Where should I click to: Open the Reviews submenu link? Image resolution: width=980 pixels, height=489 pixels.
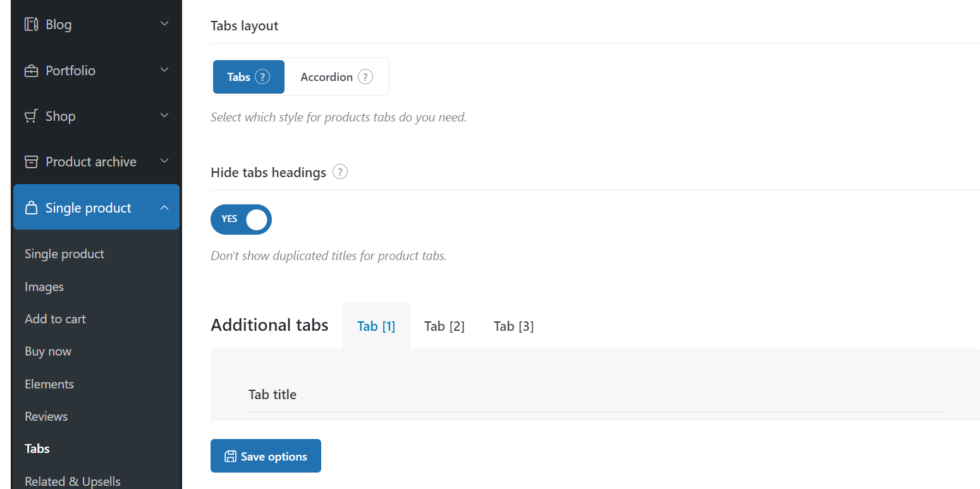pos(46,416)
